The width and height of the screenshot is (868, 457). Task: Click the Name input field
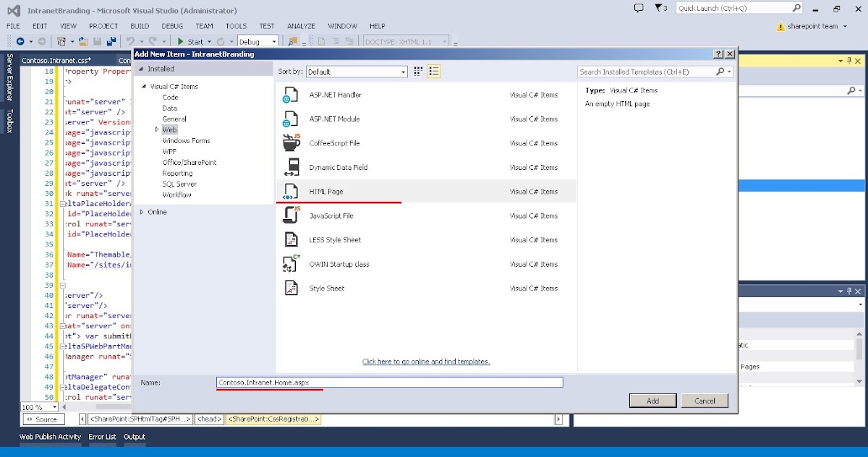[389, 383]
